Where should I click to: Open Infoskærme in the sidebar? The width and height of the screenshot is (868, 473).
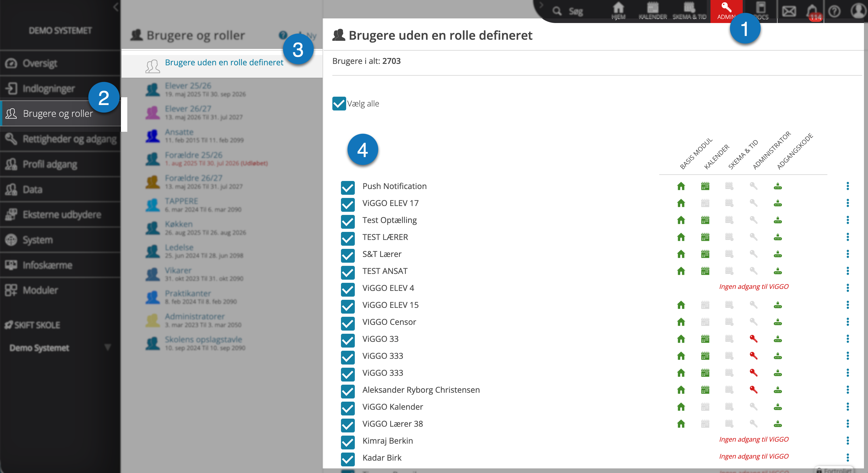tap(60, 265)
